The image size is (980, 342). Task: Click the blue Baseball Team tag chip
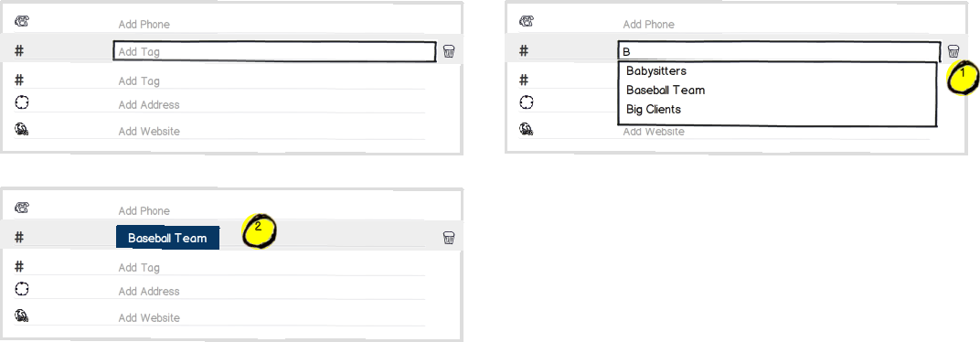(x=167, y=238)
